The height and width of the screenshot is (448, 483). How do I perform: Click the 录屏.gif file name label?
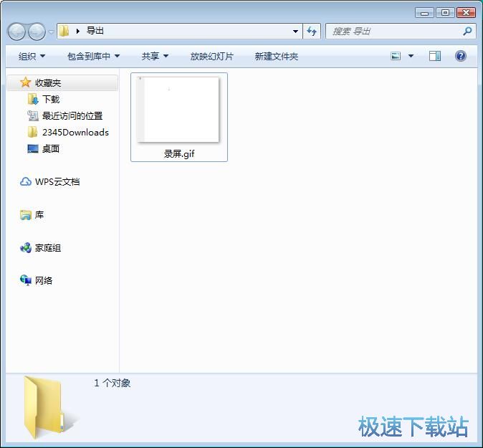(x=179, y=153)
